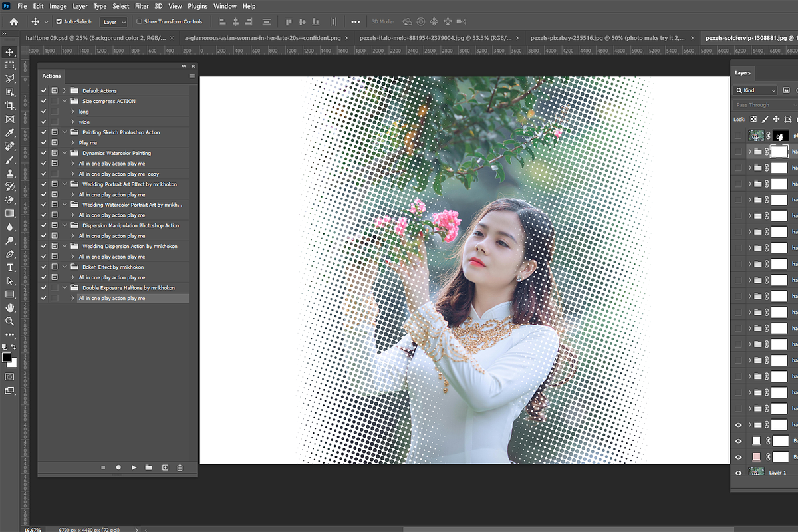Toggle dialog box for Painting Sketch action set
This screenshot has height=532, width=798.
(x=55, y=132)
